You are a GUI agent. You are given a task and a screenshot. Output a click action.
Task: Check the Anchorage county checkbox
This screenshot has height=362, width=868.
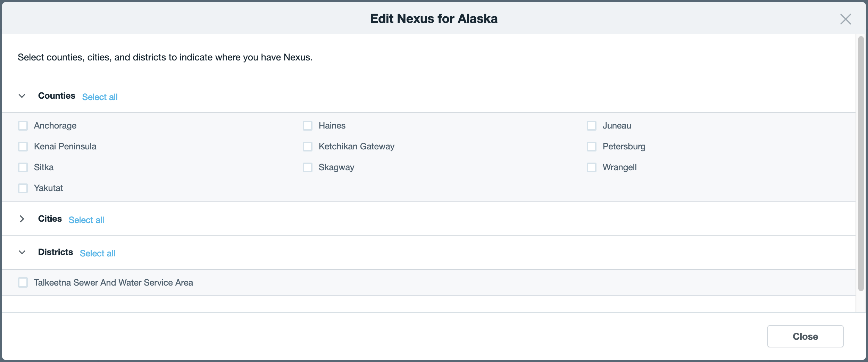(23, 126)
